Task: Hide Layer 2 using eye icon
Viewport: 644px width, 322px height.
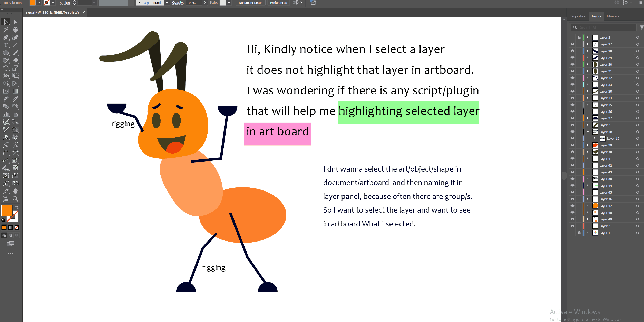Action: 572,226
